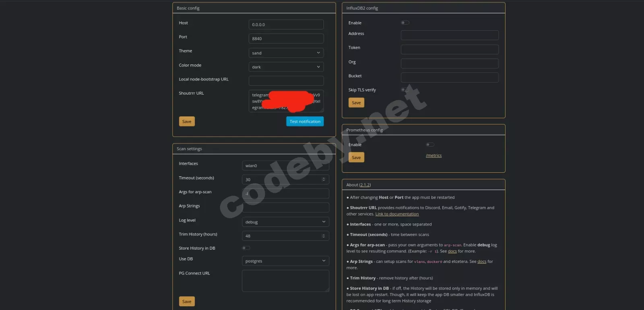Screen dimensions: 644x310
Task: Click the Shoutrrr URL label
Action: coord(191,93)
